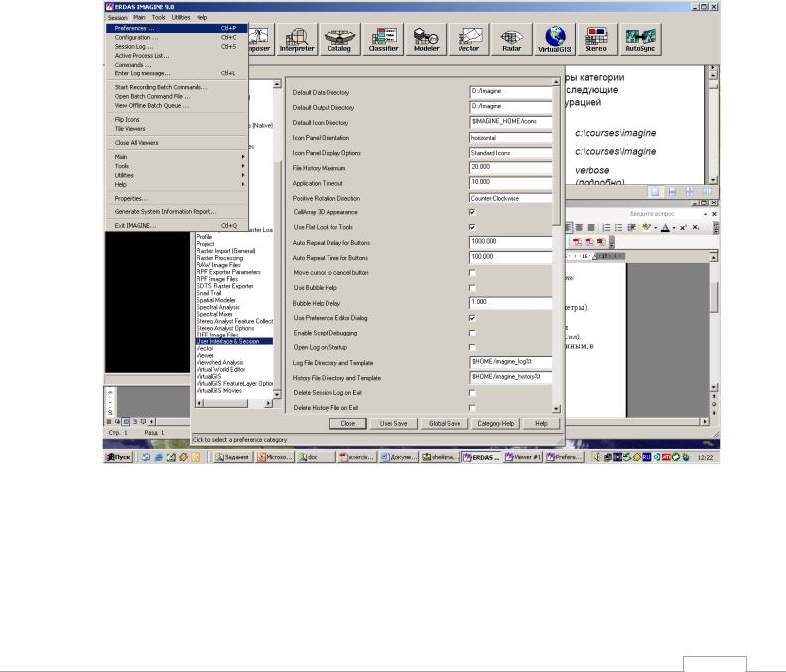Image resolution: width=786 pixels, height=672 pixels.
Task: Open the Modeler icon
Action: click(x=426, y=39)
